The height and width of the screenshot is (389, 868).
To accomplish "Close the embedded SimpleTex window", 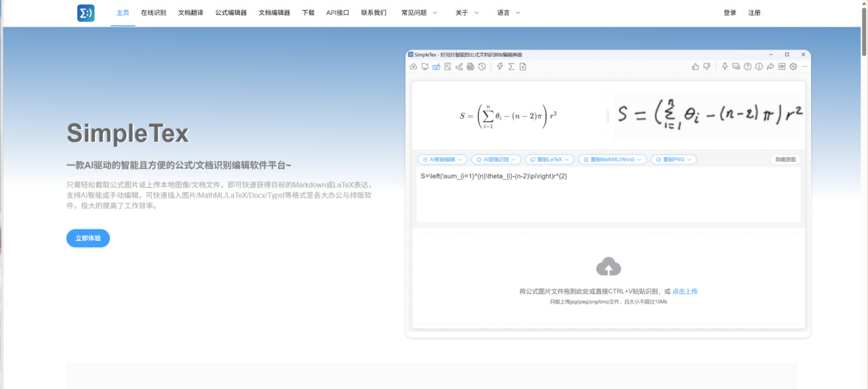I will [x=804, y=54].
